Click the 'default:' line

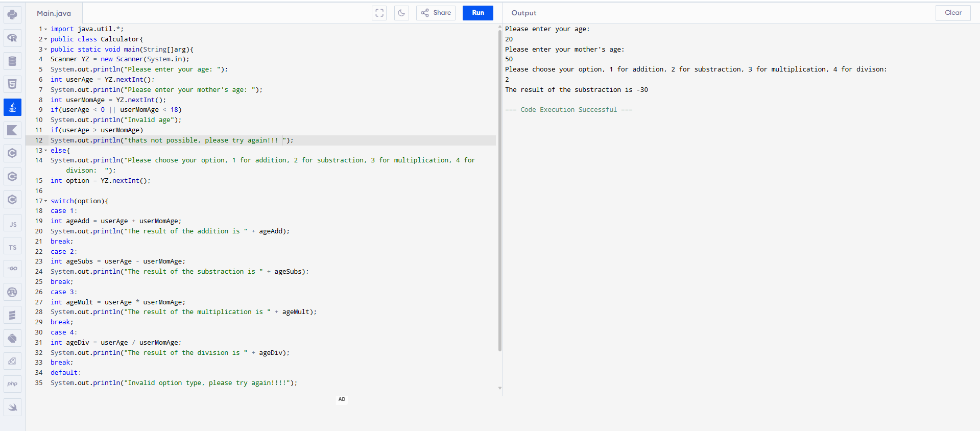(x=65, y=373)
